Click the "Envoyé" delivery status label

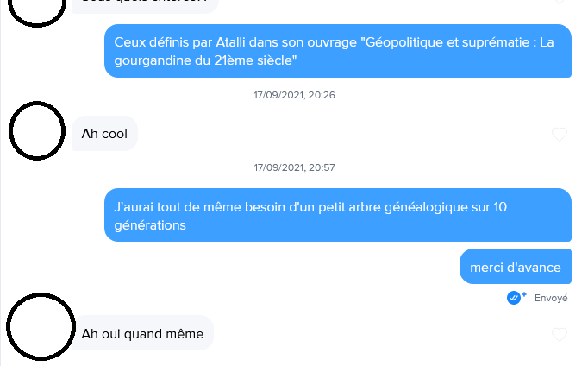(551, 298)
